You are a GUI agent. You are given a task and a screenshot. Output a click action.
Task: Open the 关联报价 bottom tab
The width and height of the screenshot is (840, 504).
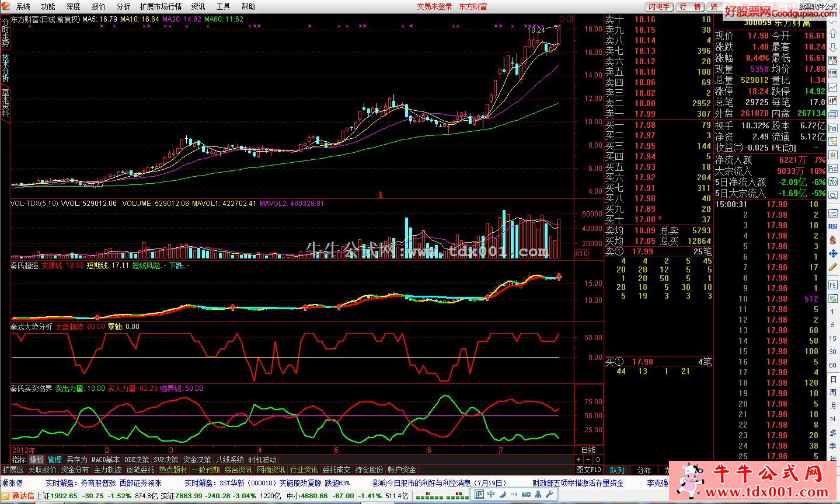pyautogui.click(x=42, y=470)
